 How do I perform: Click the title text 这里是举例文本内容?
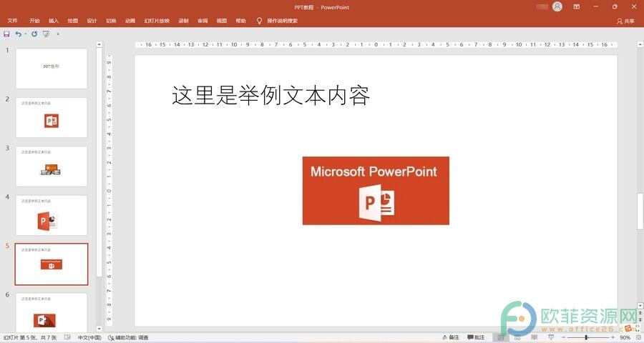(271, 95)
